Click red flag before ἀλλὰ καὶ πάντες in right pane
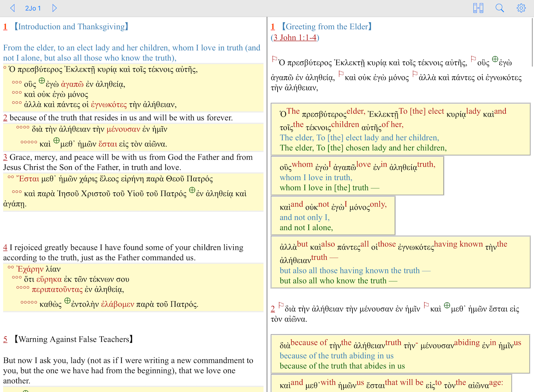Image resolution: width=534 pixels, height=392 pixels. pyautogui.click(x=415, y=74)
